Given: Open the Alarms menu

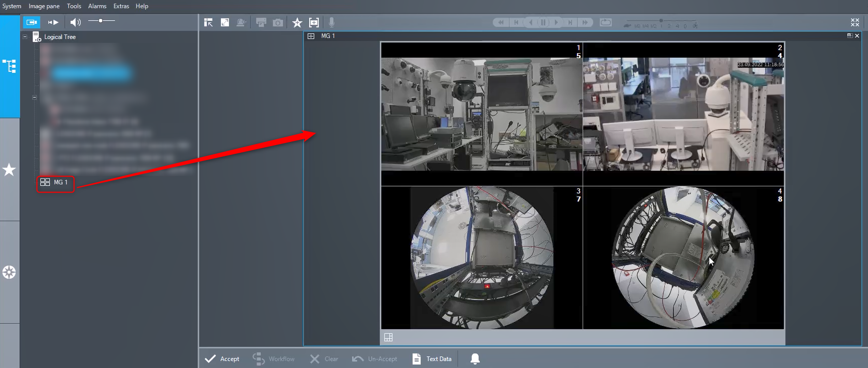Looking at the screenshot, I should point(97,6).
